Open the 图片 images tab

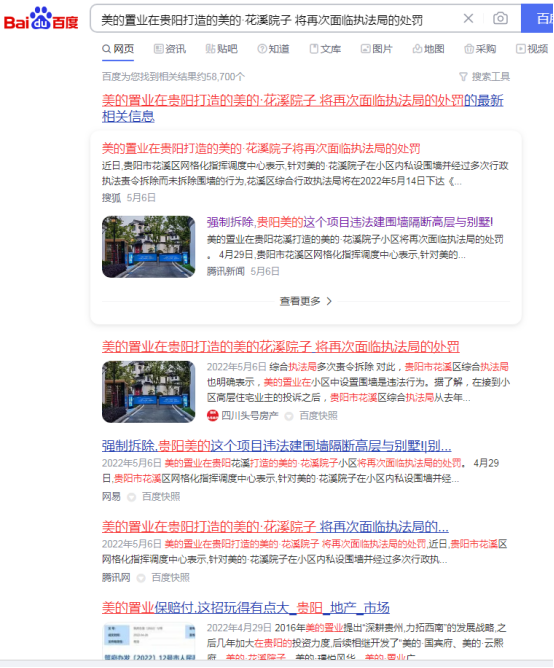tap(376, 49)
